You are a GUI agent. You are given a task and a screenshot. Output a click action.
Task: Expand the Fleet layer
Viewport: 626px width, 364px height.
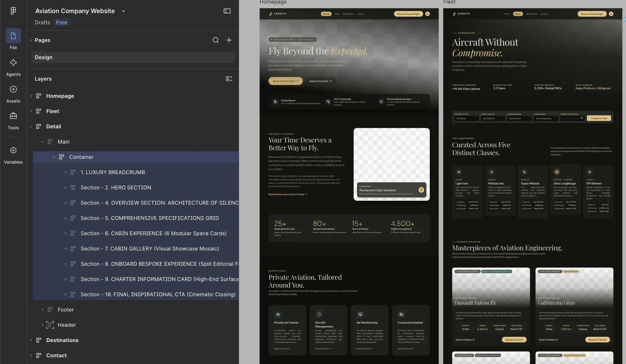tap(31, 111)
